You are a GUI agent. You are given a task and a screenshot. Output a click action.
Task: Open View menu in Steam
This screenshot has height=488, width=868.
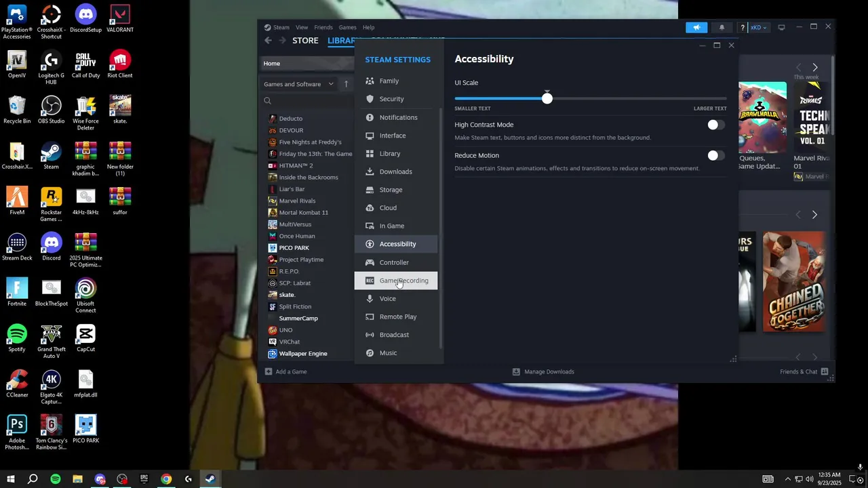(x=302, y=27)
